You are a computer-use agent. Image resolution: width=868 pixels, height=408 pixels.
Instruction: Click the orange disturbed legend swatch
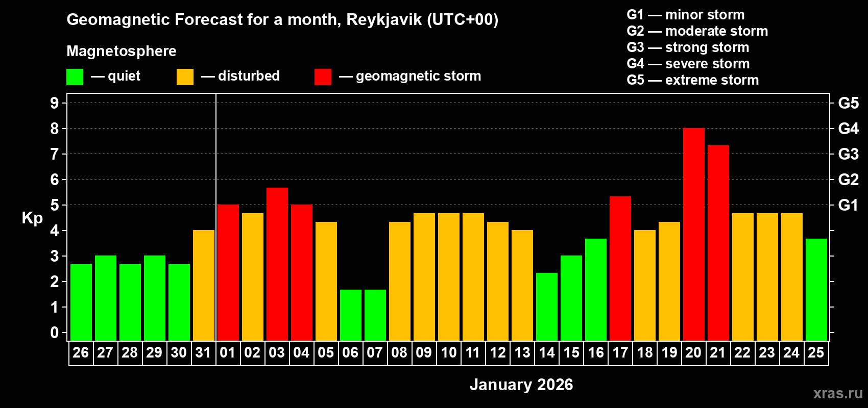(x=185, y=77)
